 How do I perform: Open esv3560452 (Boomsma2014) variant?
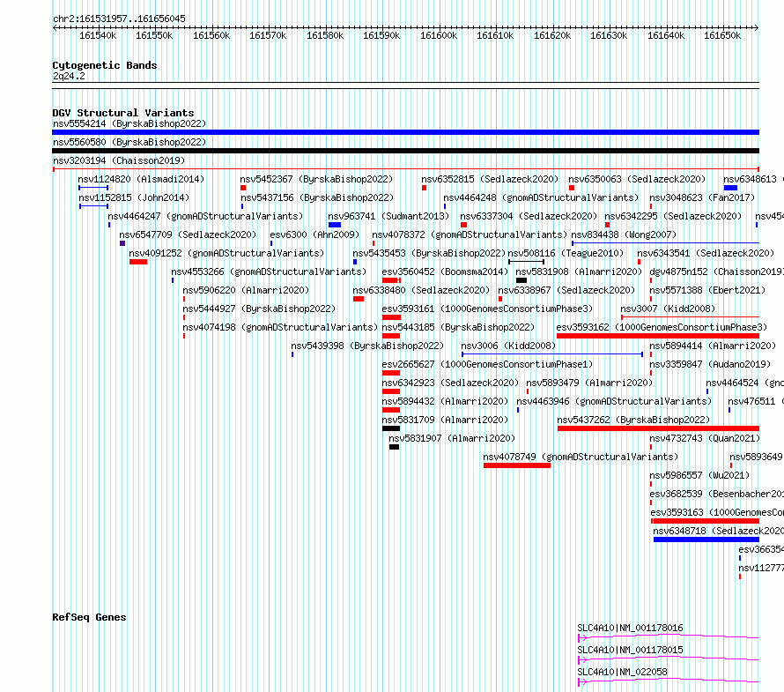click(x=445, y=272)
